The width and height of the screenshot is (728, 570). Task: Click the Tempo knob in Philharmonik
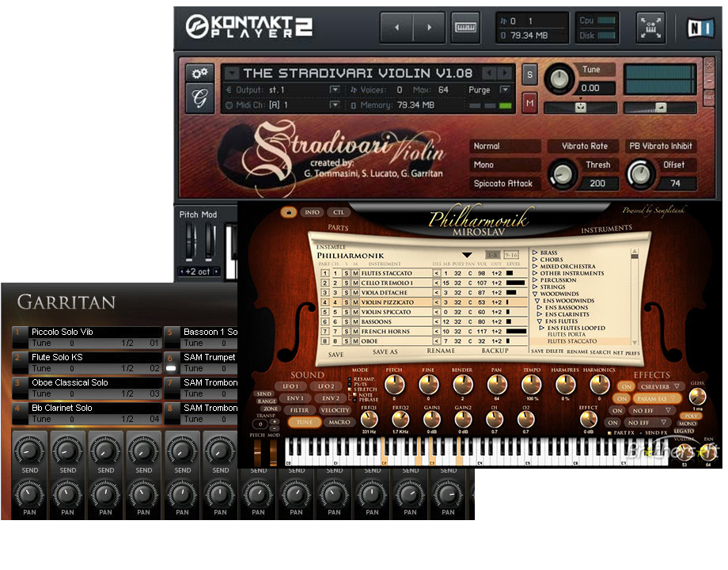click(x=531, y=385)
